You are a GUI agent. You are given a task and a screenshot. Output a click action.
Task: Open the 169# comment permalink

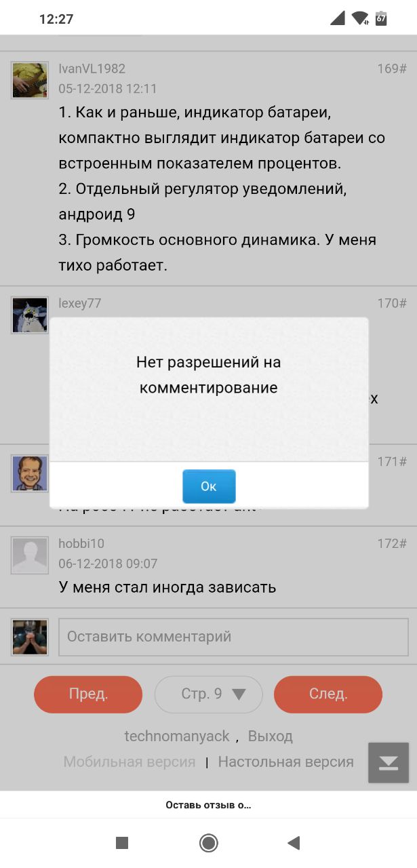point(392,68)
